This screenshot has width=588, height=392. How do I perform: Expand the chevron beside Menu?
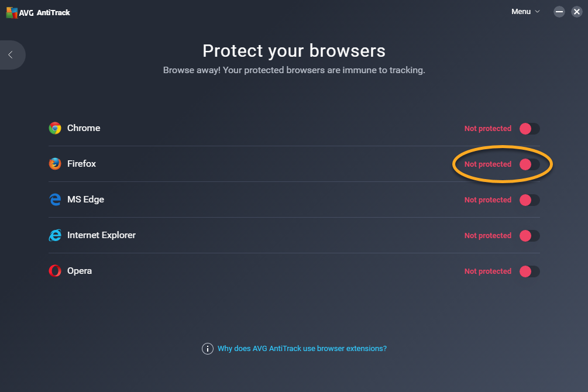coord(537,12)
